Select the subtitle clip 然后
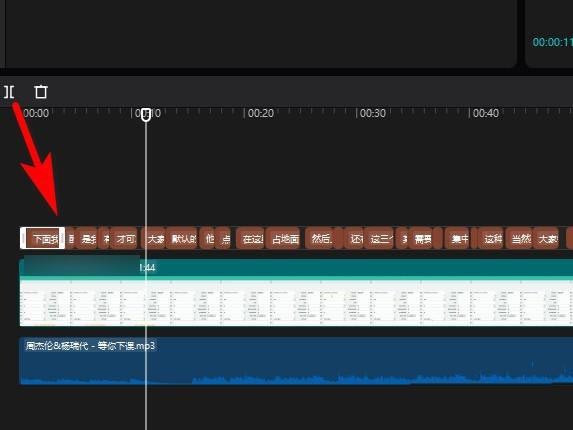 [x=319, y=239]
